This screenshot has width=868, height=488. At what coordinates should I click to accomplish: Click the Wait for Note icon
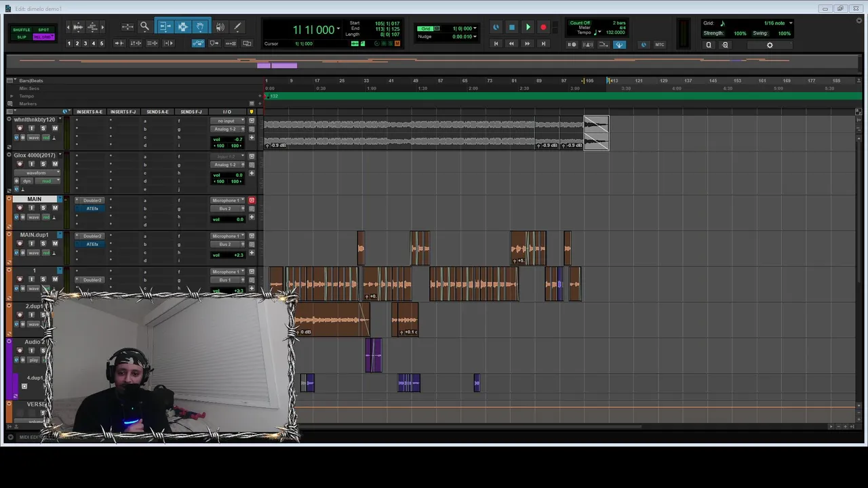pyautogui.click(x=572, y=45)
